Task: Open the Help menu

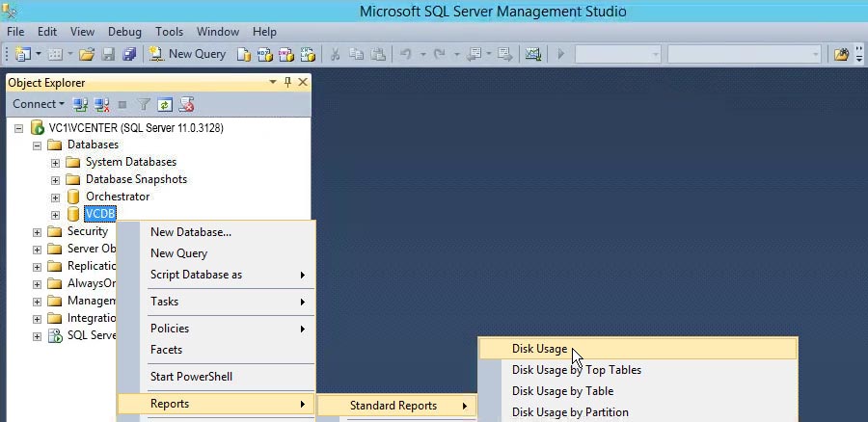Action: pos(264,32)
